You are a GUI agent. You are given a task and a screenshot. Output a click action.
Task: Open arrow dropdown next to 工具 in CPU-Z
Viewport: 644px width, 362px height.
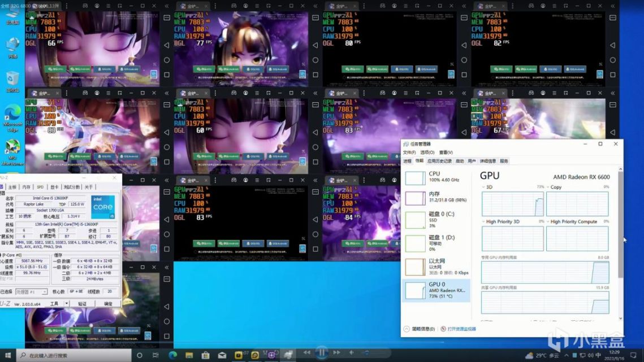pyautogui.click(x=66, y=304)
